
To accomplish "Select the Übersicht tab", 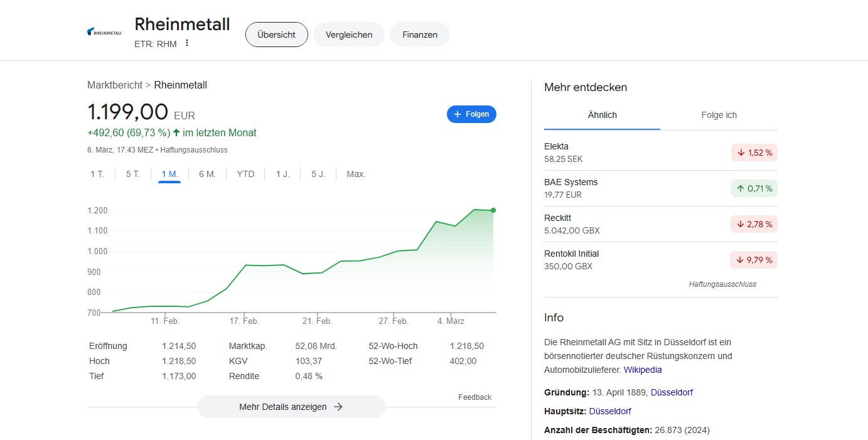I will point(276,35).
